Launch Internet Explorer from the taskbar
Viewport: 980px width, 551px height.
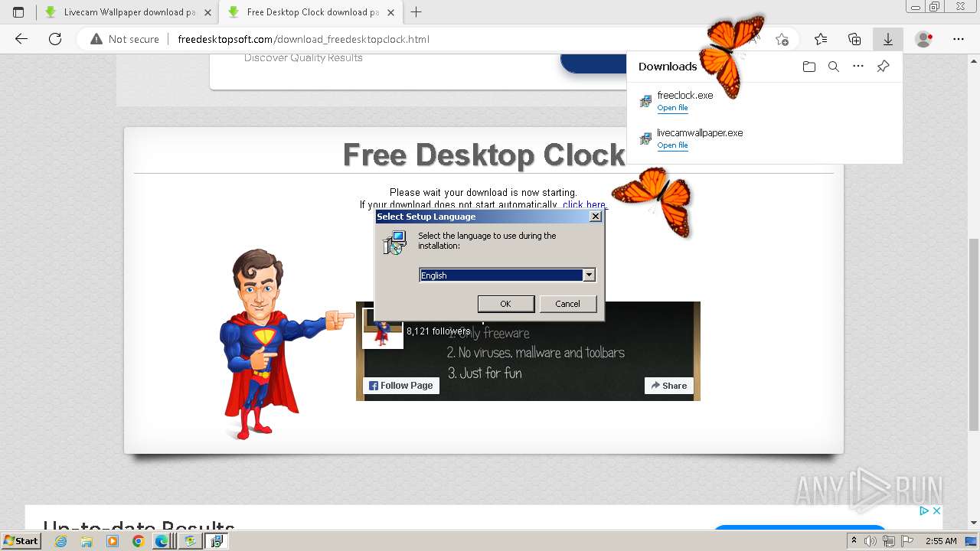[61, 541]
